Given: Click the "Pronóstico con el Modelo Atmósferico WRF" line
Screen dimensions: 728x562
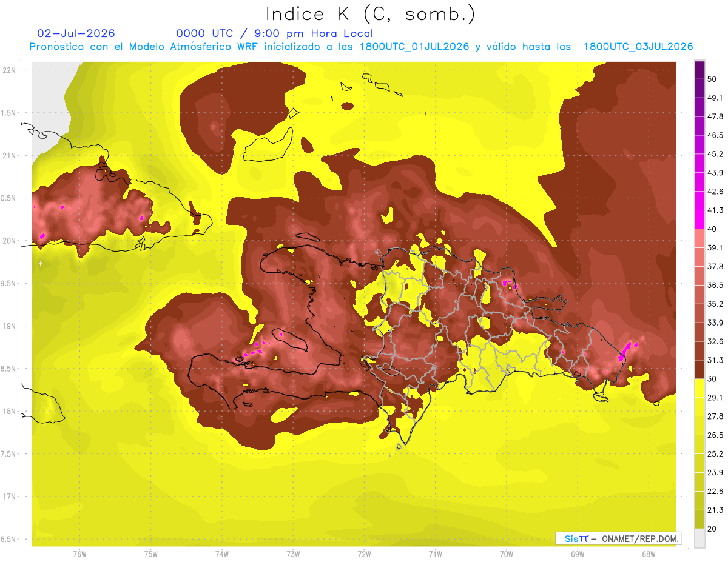Looking at the screenshot, I should pyautogui.click(x=361, y=47).
